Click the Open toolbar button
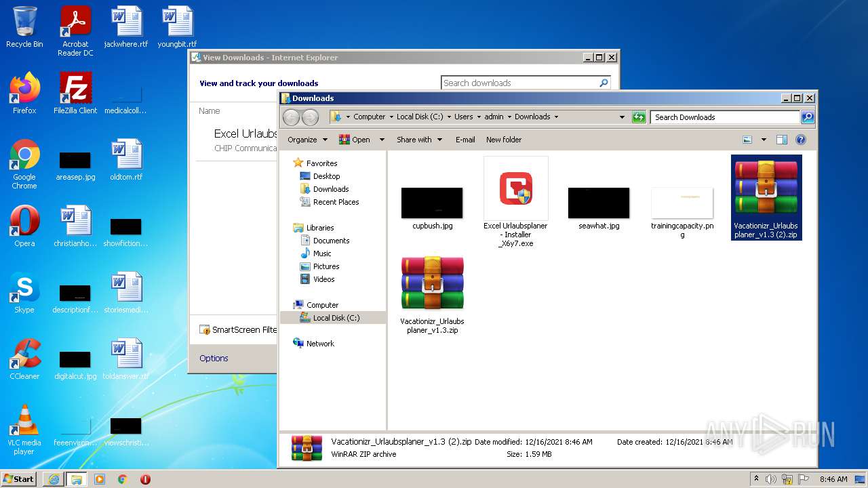 pyautogui.click(x=355, y=140)
